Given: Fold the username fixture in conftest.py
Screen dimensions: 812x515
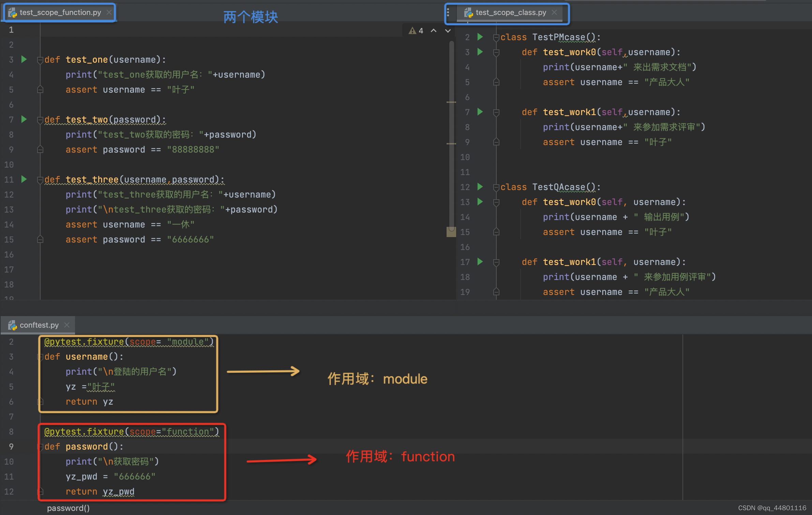Looking at the screenshot, I should (x=40, y=357).
